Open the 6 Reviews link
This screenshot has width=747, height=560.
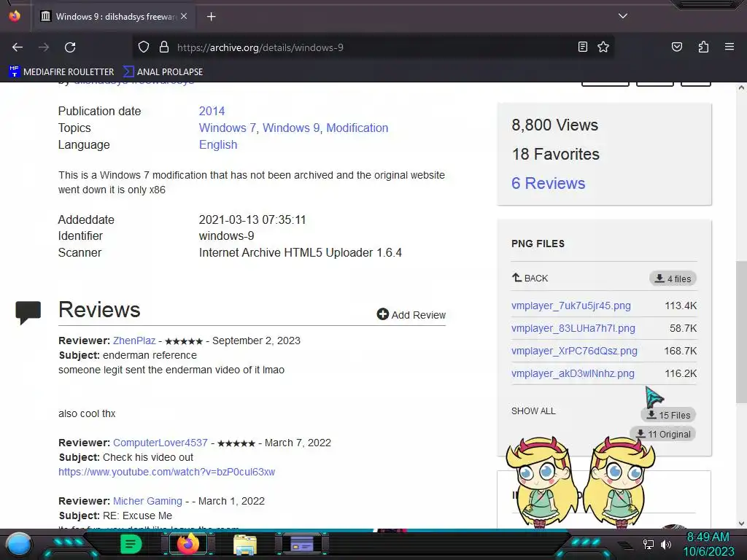548,183
